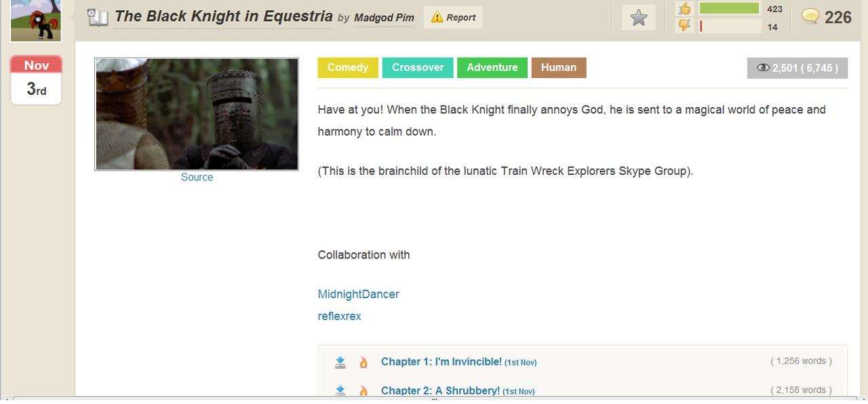This screenshot has height=404, width=868.
Task: Open author Madgod Pim's profile
Action: tap(384, 18)
